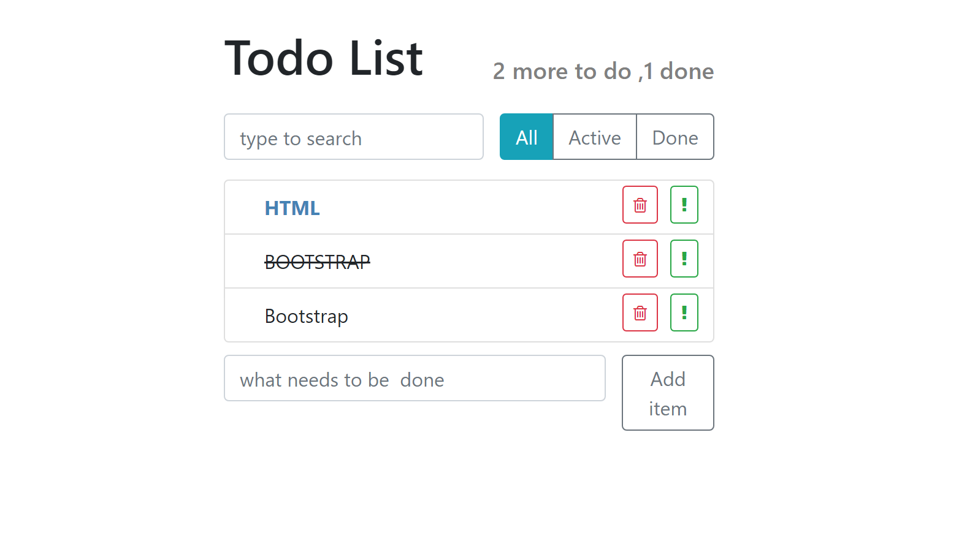Screen dimensions: 967x560
Task: Select the Done filter tab
Action: point(675,137)
